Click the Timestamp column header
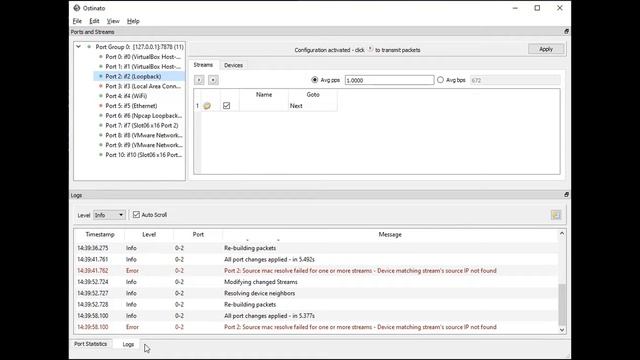 point(100,235)
